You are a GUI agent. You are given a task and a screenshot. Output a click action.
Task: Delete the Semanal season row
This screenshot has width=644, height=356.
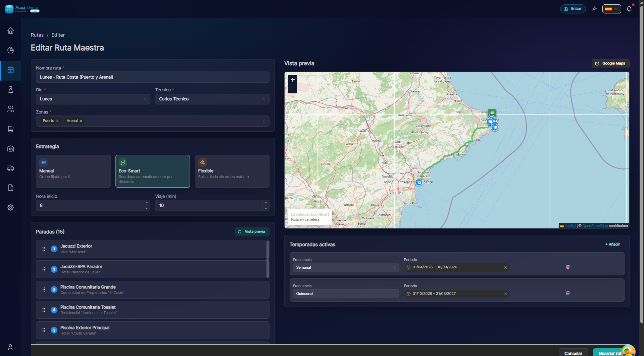click(x=568, y=267)
